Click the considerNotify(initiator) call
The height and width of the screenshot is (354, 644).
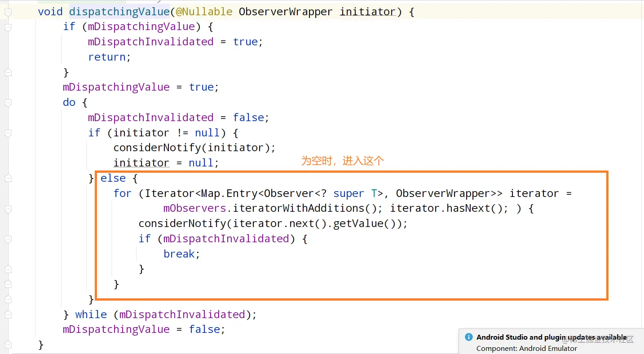(x=194, y=148)
